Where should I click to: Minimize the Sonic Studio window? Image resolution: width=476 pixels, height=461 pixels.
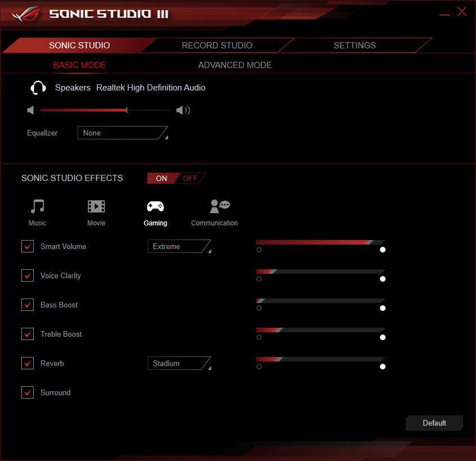[x=445, y=15]
